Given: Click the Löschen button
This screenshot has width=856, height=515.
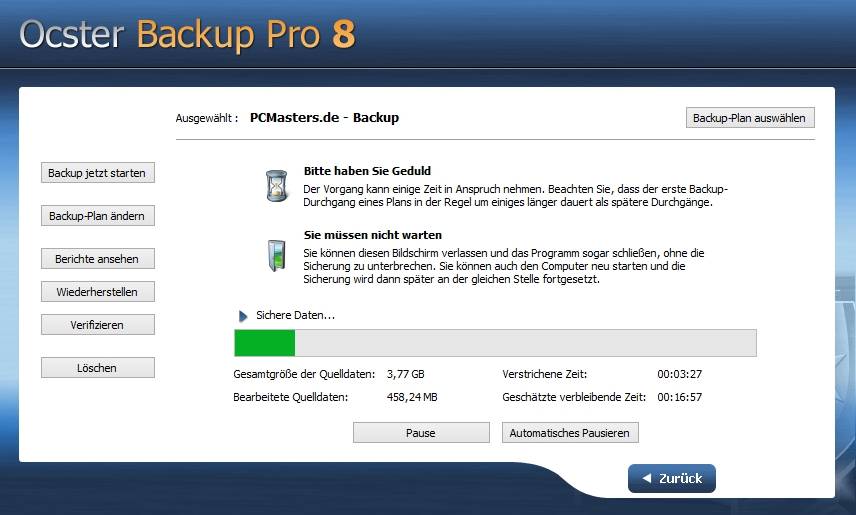Looking at the screenshot, I should point(98,368).
